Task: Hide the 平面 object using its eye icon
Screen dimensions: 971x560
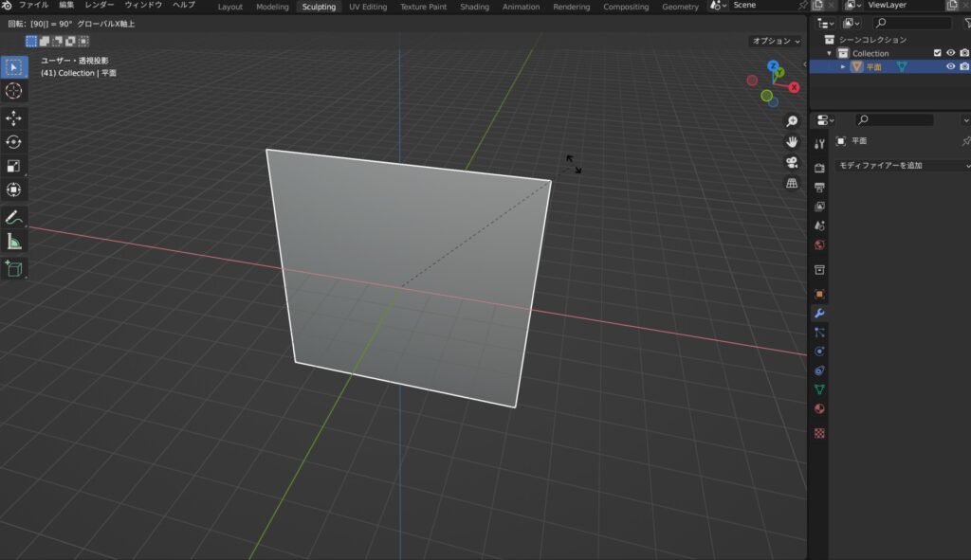Action: click(x=950, y=66)
